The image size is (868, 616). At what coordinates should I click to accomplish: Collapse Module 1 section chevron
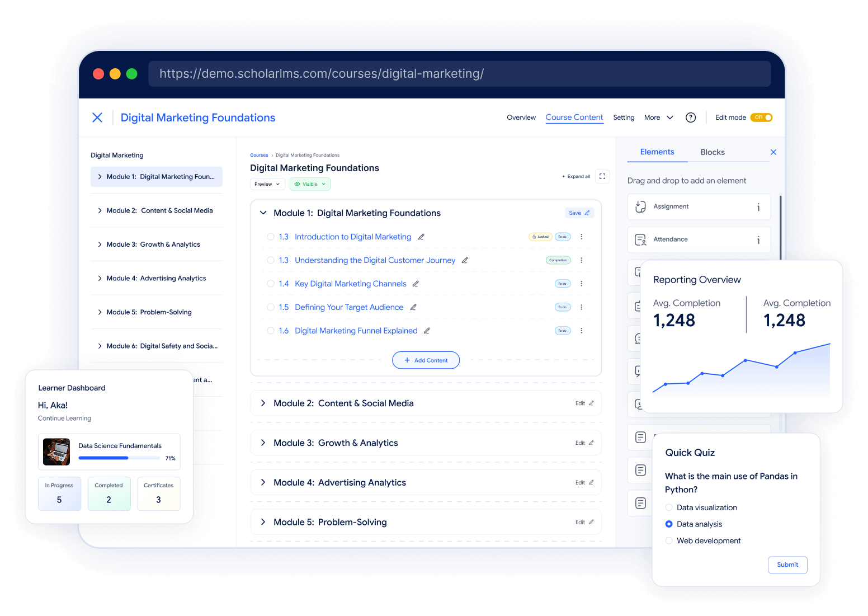pos(263,213)
